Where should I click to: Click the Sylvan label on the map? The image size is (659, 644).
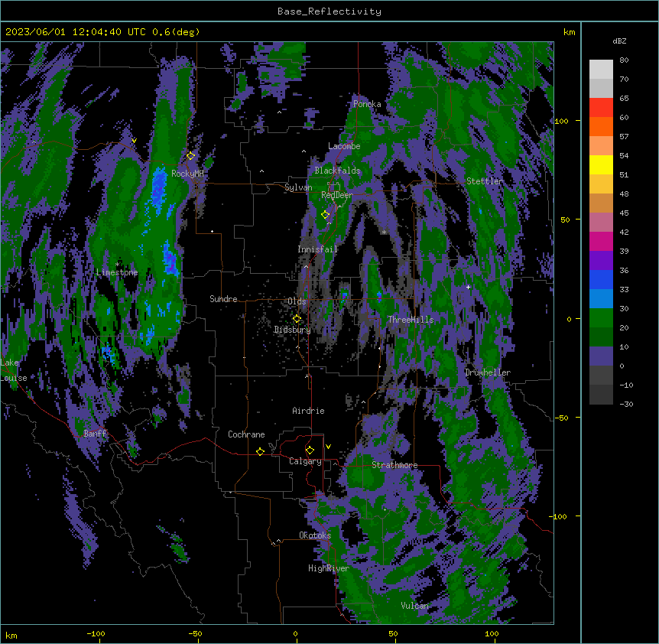click(x=298, y=187)
